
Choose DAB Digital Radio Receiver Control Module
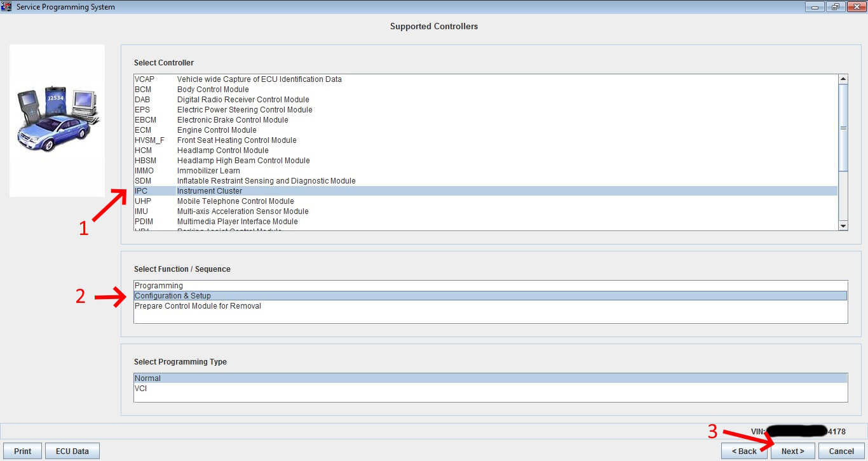[x=485, y=100]
